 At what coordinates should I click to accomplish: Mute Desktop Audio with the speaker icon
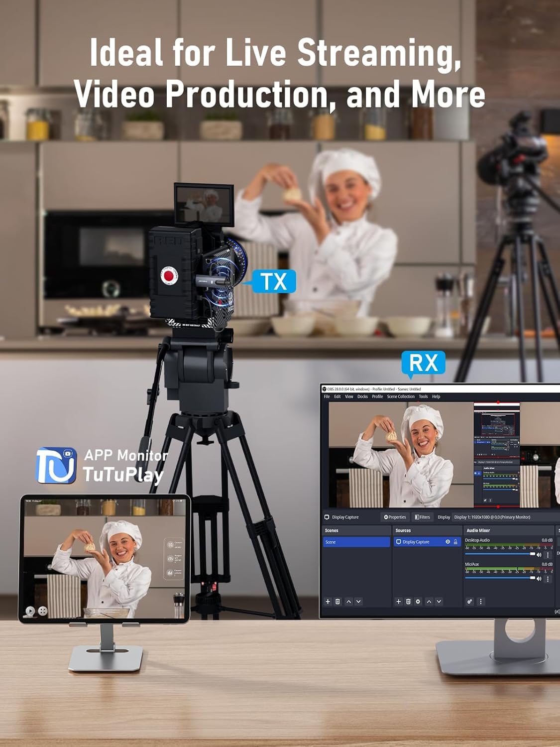(x=539, y=554)
